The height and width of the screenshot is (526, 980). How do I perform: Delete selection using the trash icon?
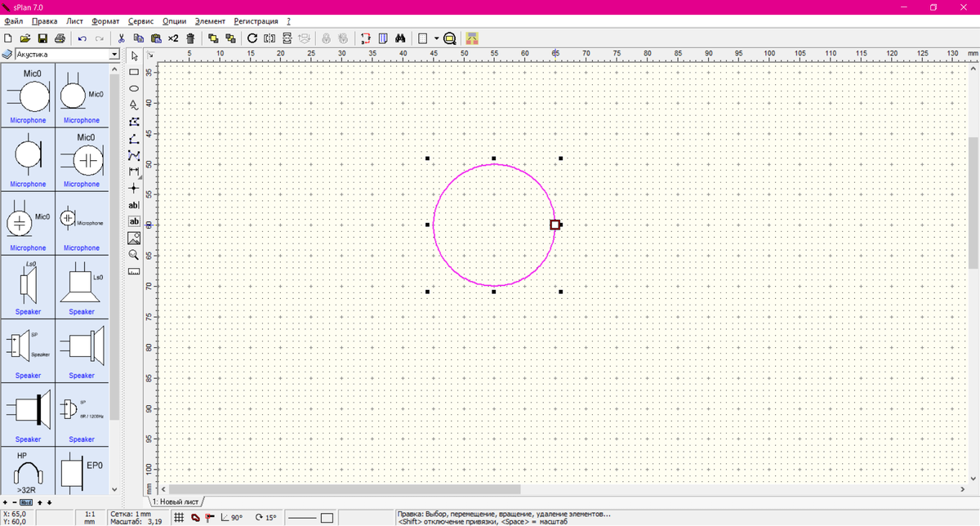tap(190, 38)
